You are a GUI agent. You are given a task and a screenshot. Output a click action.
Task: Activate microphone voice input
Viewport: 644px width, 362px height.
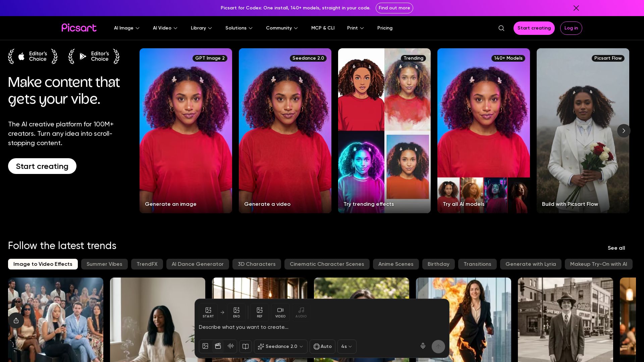[423, 346]
